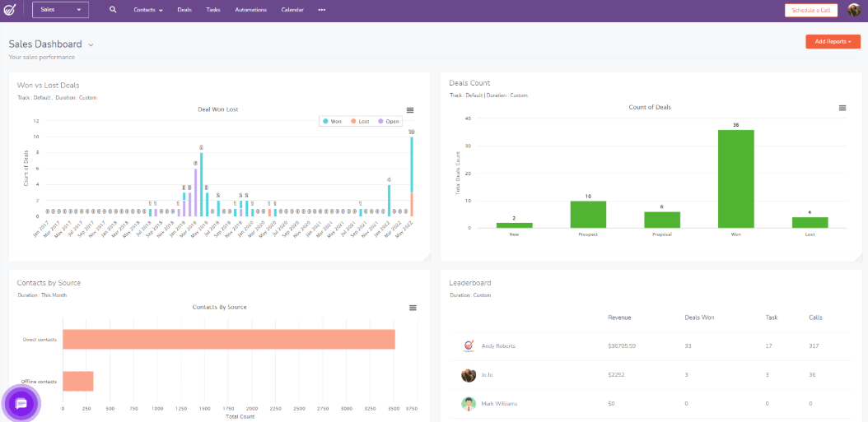Click the $36705.59 revenue value
This screenshot has height=422, width=868.
click(x=622, y=346)
